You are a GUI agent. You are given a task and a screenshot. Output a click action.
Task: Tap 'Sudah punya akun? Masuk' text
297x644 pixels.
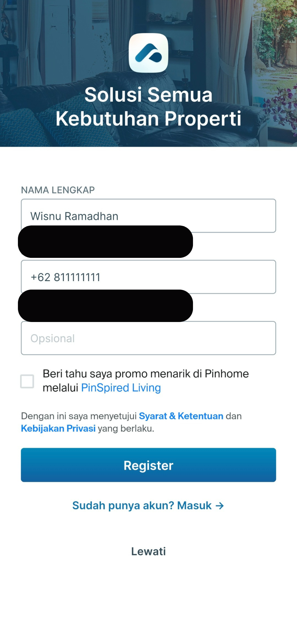[142, 506]
